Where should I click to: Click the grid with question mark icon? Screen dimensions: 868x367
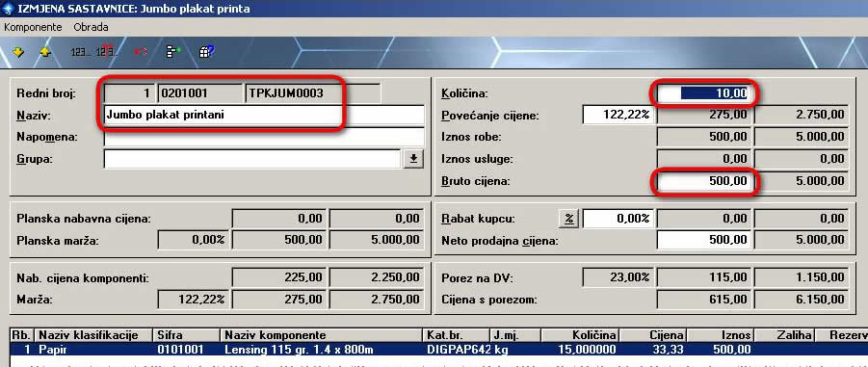click(x=206, y=52)
